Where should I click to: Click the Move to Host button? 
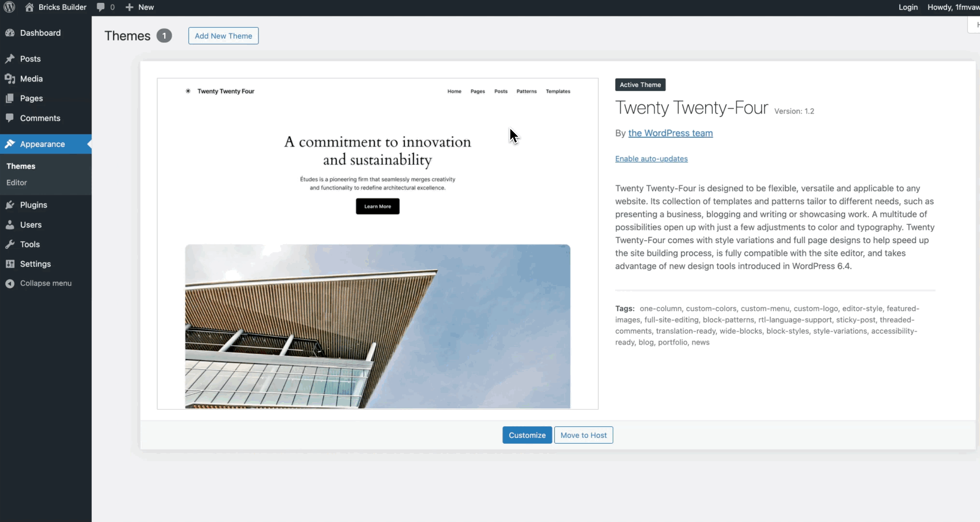(583, 435)
